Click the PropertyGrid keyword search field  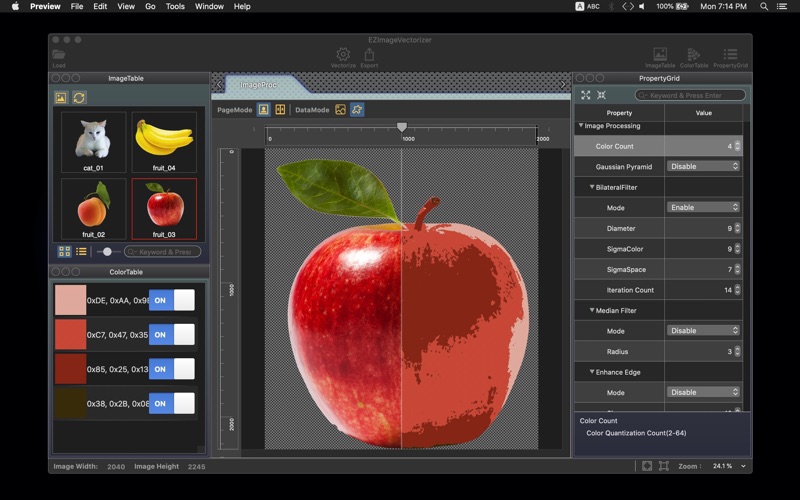point(690,95)
